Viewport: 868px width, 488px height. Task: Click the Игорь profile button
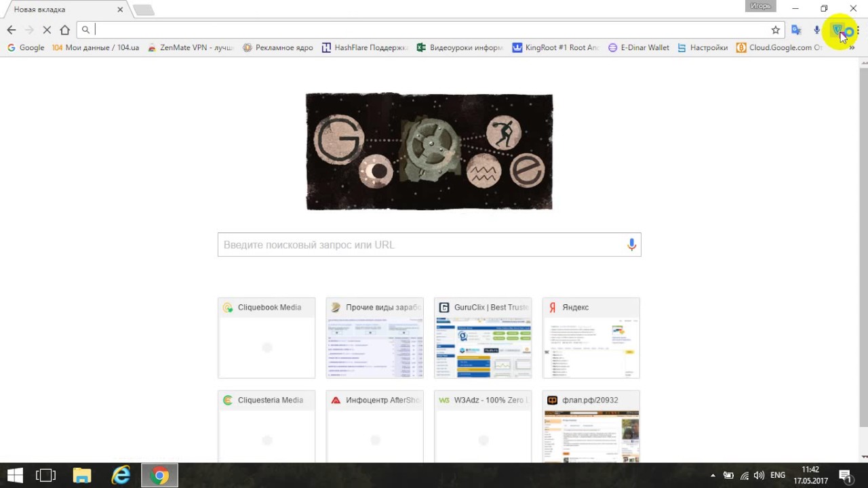[x=760, y=7]
